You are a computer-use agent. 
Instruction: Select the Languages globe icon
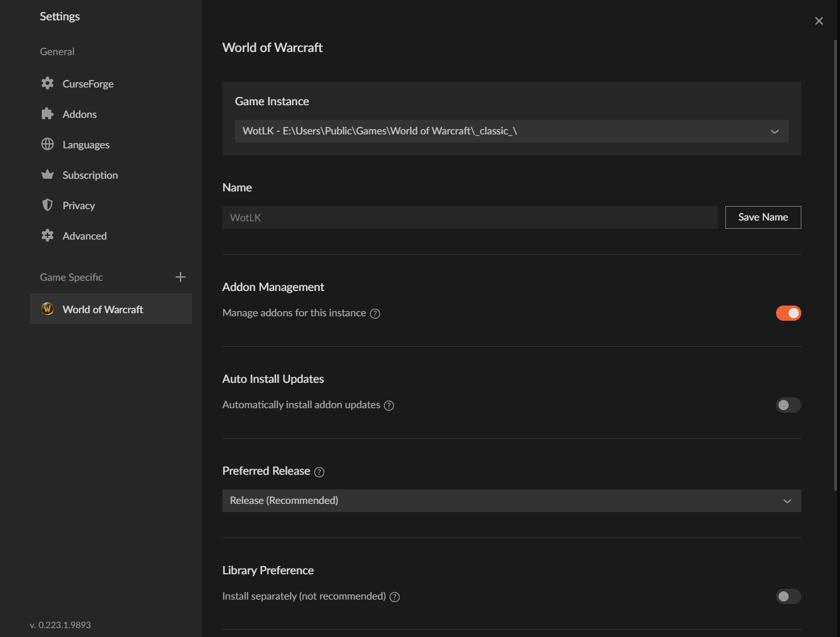coord(48,144)
